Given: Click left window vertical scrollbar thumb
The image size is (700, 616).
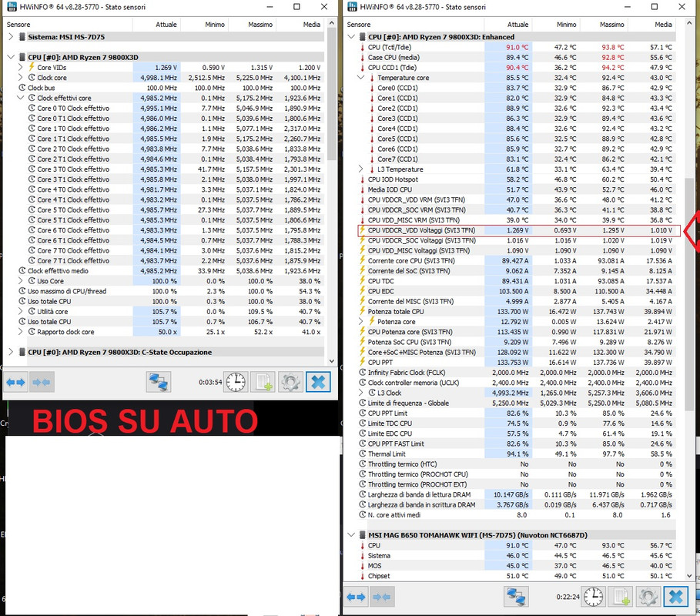Looking at the screenshot, I should [332, 94].
